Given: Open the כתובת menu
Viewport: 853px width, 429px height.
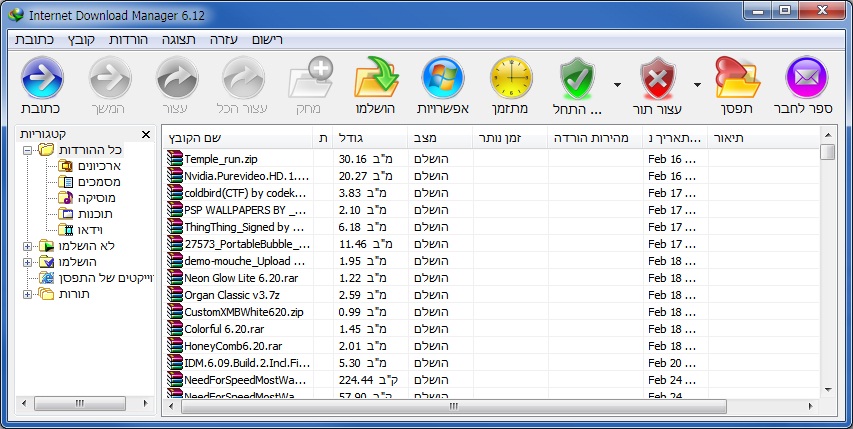Looking at the screenshot, I should click(34, 40).
